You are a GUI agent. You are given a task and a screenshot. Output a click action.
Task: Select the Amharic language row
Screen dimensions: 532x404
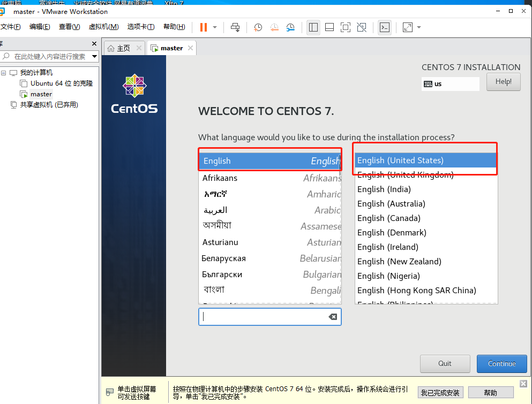pyautogui.click(x=270, y=194)
